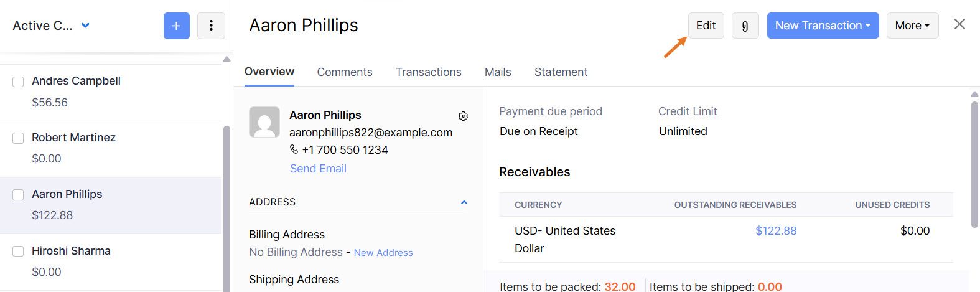Tick the Andres Campbell checkbox
This screenshot has width=980, height=292.
[18, 82]
